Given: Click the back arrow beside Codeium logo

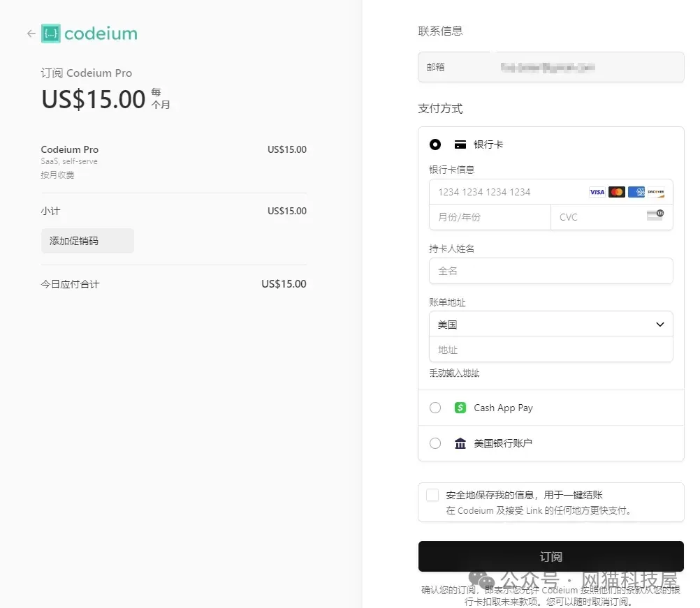Looking at the screenshot, I should pos(31,34).
